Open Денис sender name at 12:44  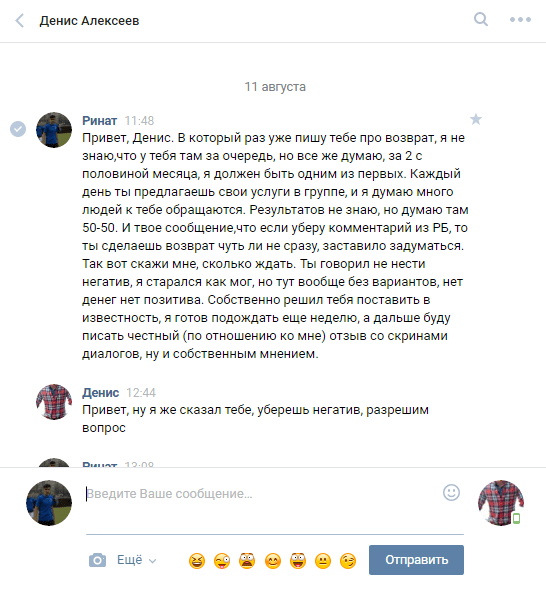pos(100,392)
